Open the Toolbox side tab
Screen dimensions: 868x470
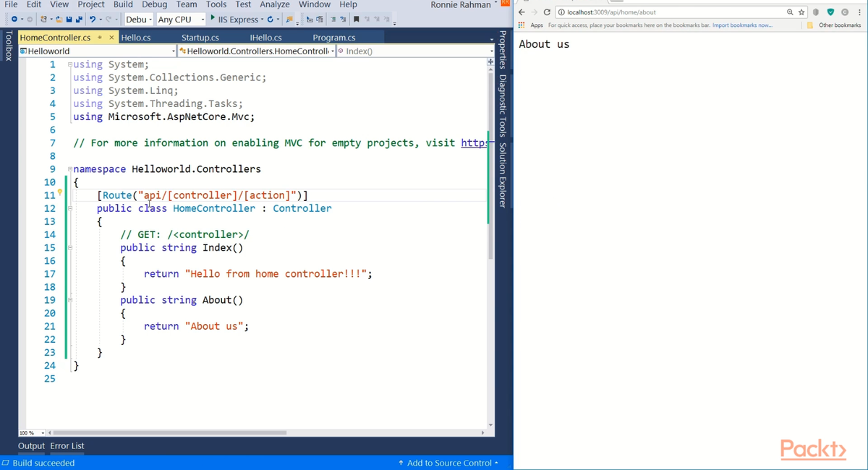pyautogui.click(x=8, y=46)
